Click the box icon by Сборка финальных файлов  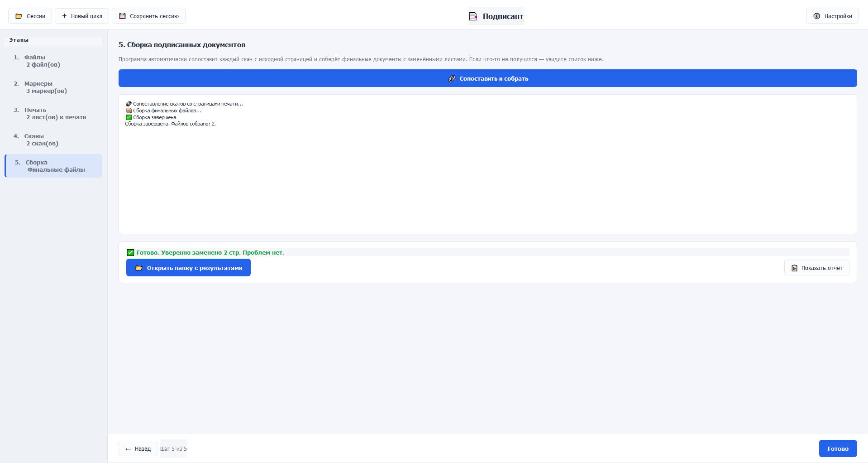(x=129, y=111)
